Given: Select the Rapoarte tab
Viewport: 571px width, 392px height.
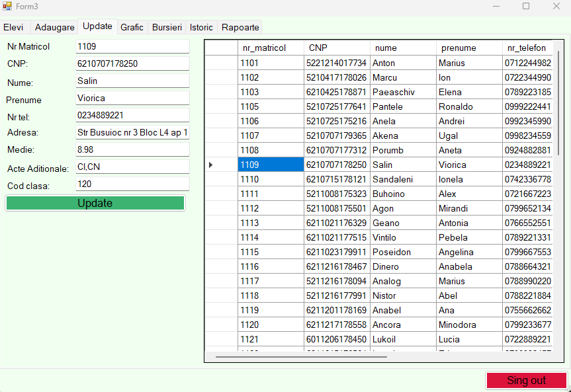Looking at the screenshot, I should [x=240, y=27].
